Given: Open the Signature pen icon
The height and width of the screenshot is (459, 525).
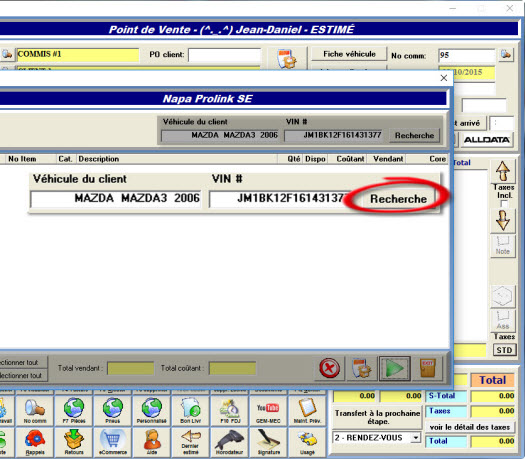Looking at the screenshot, I should coord(268,442).
